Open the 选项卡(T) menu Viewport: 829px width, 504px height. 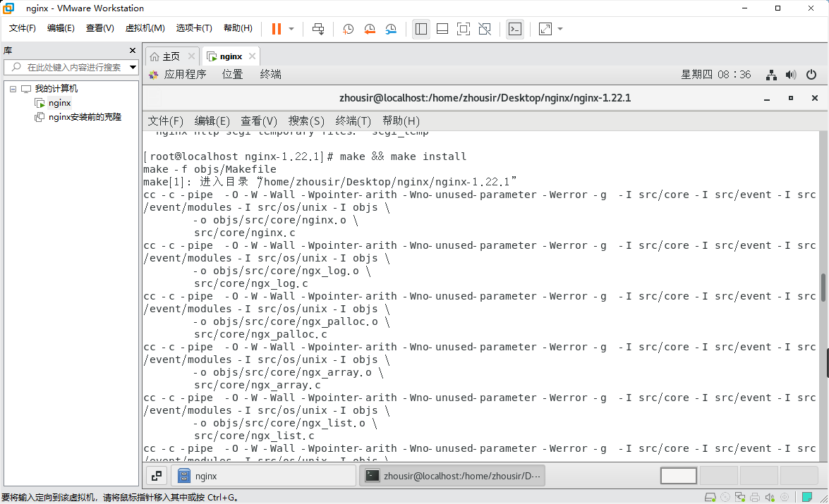(194, 28)
